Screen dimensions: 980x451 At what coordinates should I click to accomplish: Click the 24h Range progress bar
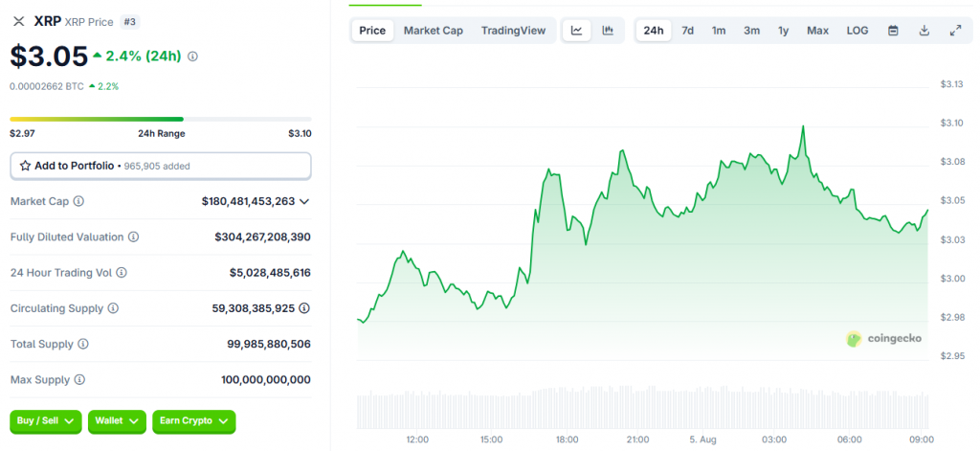pos(160,120)
